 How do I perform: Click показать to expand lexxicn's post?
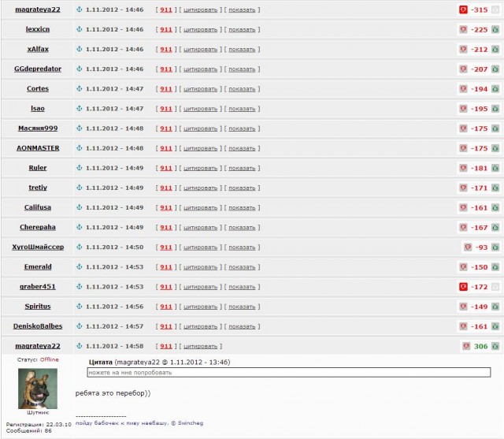[242, 30]
